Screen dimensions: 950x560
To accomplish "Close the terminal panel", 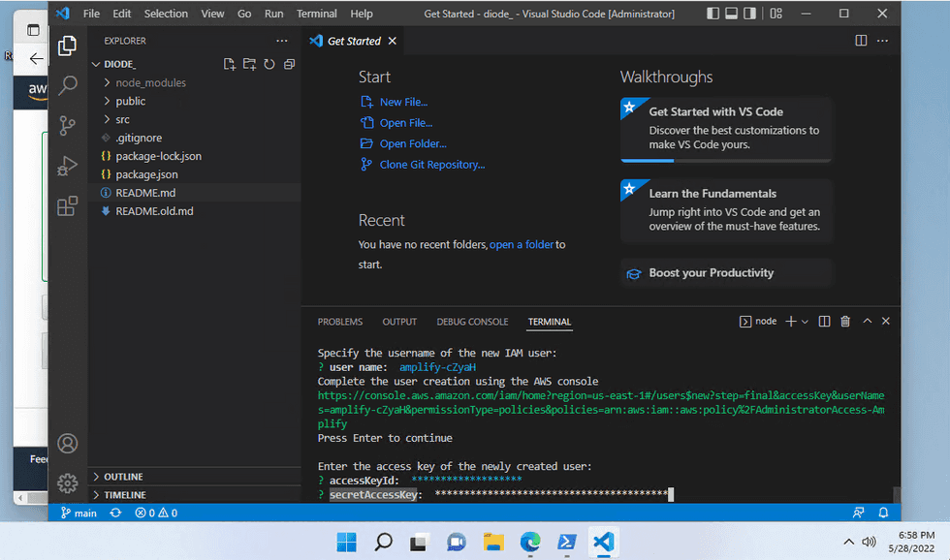I will coord(886,321).
